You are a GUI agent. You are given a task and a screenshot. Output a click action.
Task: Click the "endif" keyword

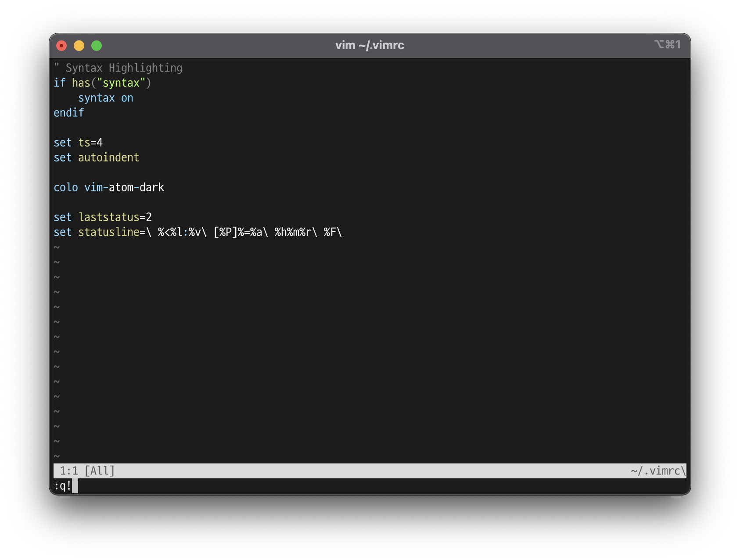(69, 113)
